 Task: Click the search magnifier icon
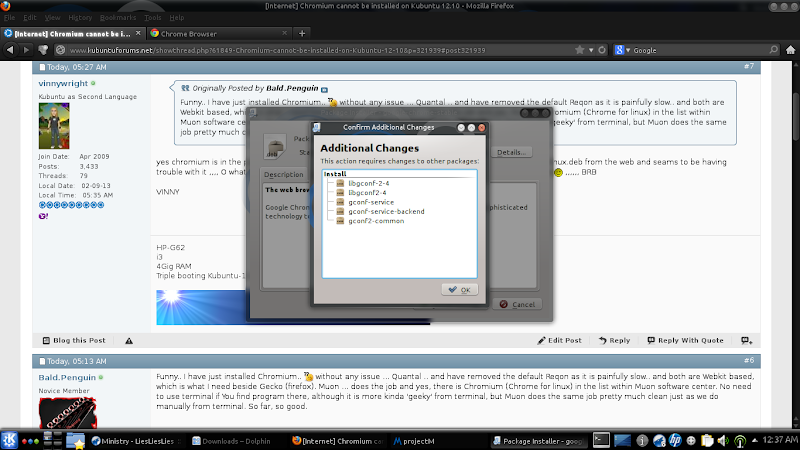click(x=773, y=50)
